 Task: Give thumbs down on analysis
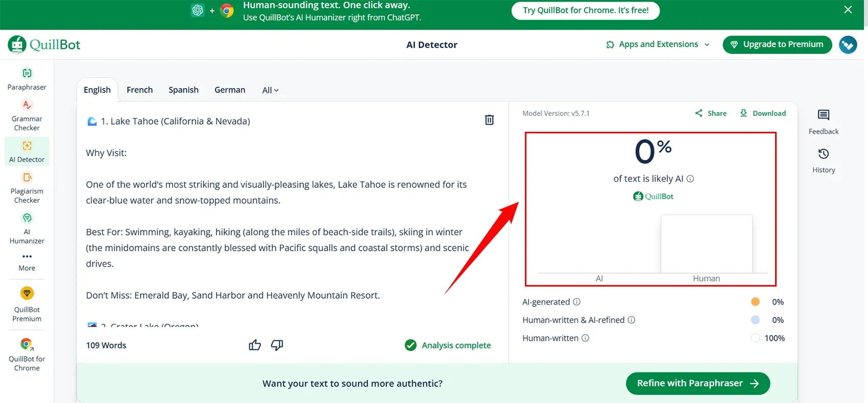pos(277,345)
